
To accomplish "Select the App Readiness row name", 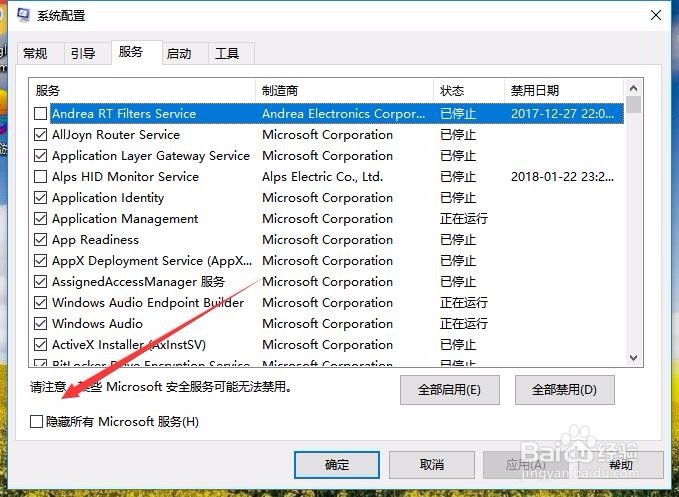I will [95, 239].
